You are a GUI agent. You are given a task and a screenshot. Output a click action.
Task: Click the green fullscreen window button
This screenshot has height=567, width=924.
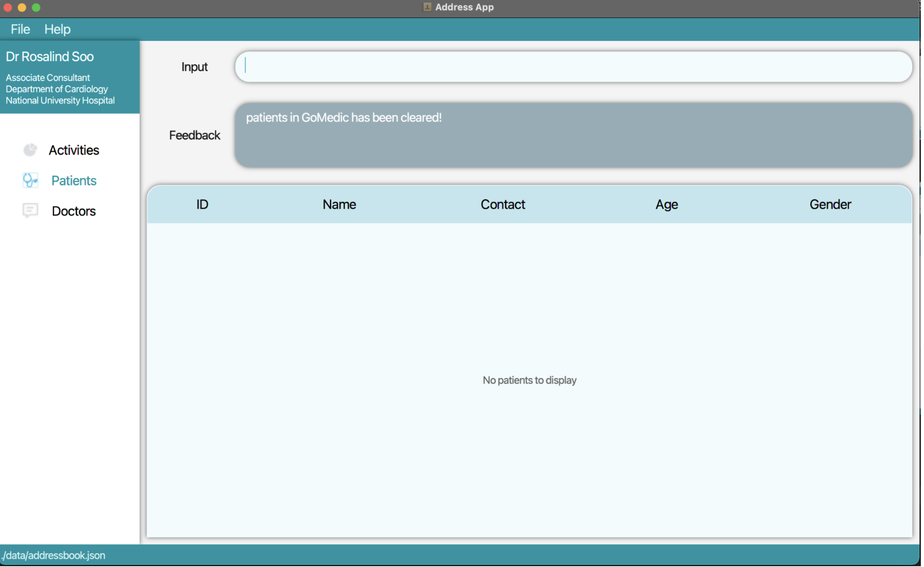[x=36, y=7]
